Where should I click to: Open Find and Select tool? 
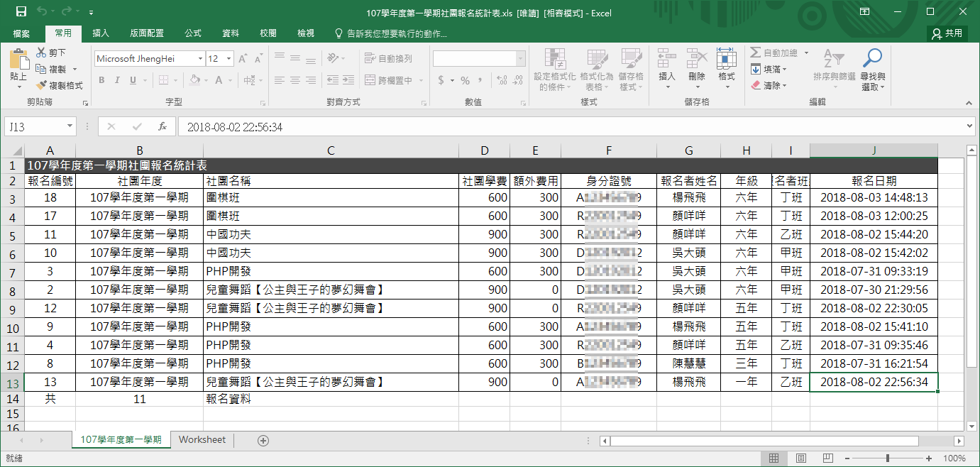click(x=873, y=70)
